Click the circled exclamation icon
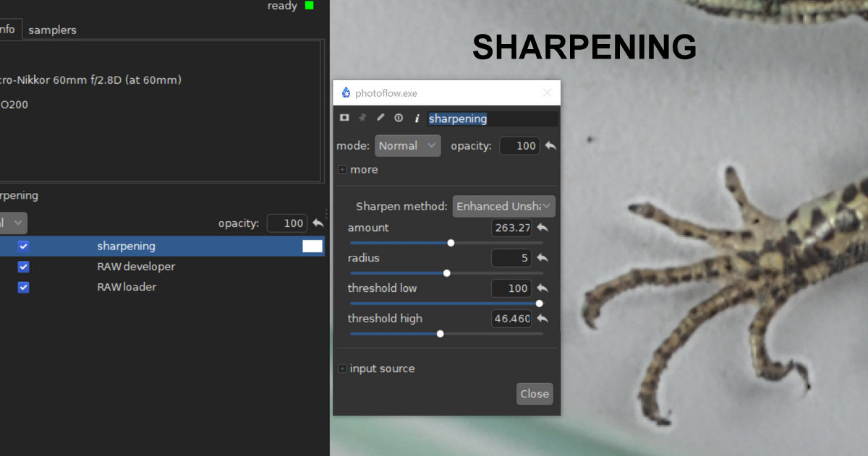868x456 pixels. click(399, 118)
